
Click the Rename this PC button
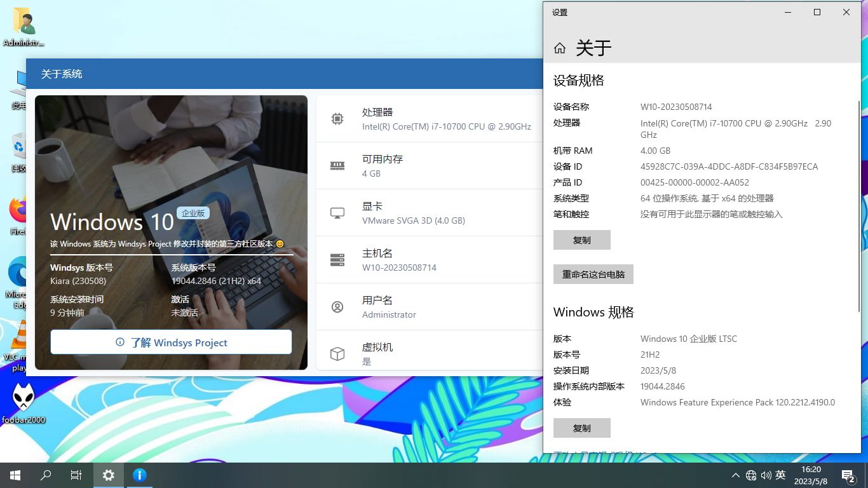click(593, 274)
